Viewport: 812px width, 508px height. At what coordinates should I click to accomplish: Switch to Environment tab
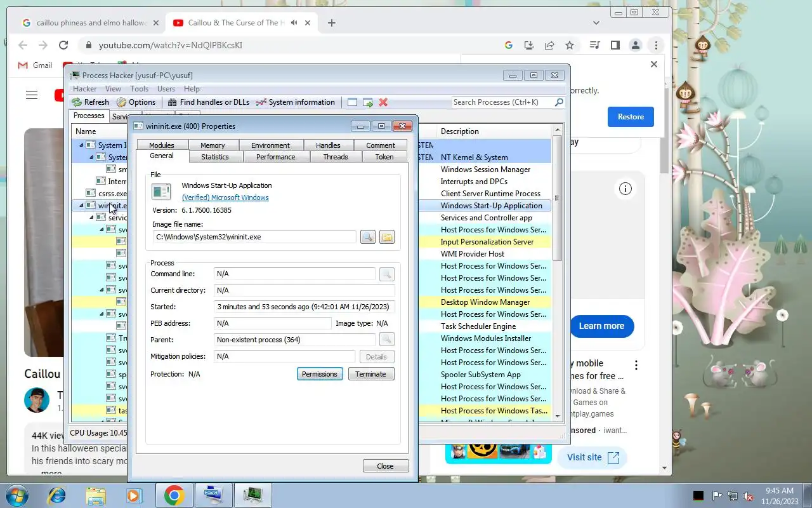[x=270, y=145]
